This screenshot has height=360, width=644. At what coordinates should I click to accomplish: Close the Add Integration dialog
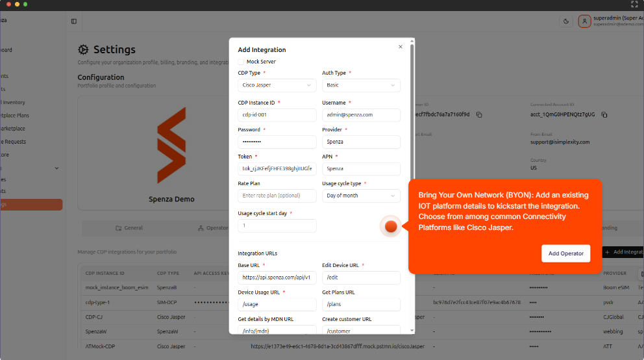point(401,47)
